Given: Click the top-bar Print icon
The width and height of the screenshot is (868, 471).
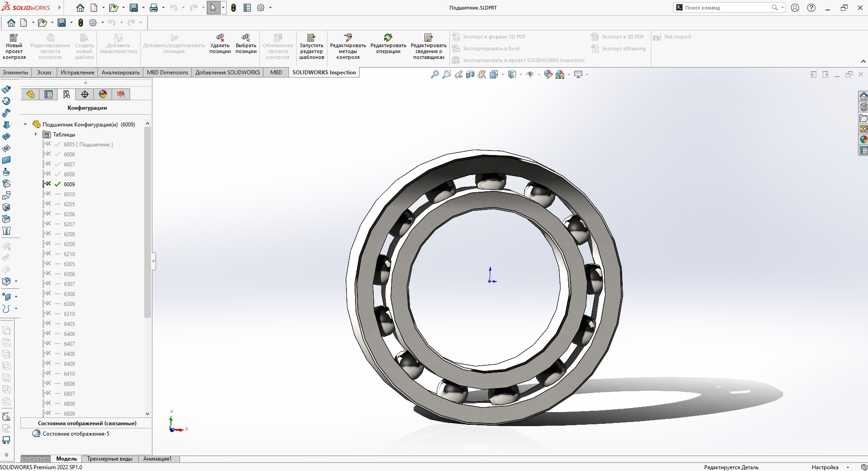Looking at the screenshot, I should (154, 8).
